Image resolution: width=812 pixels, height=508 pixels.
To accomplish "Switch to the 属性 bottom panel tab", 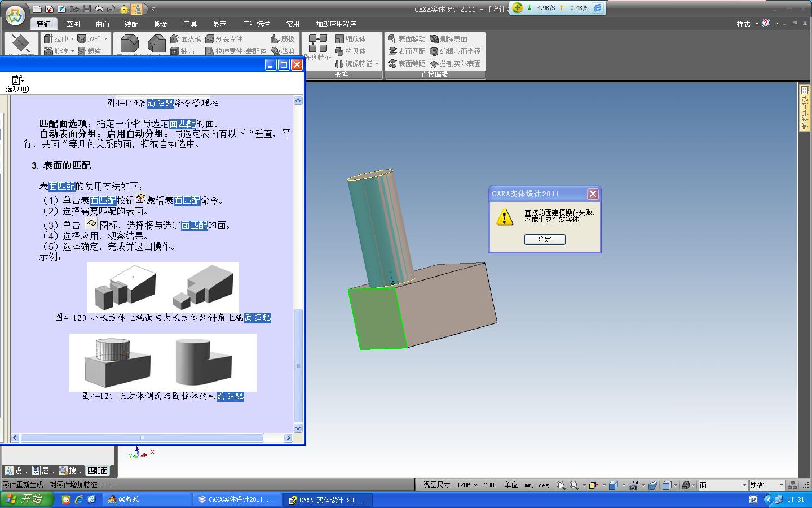I will click(42, 470).
